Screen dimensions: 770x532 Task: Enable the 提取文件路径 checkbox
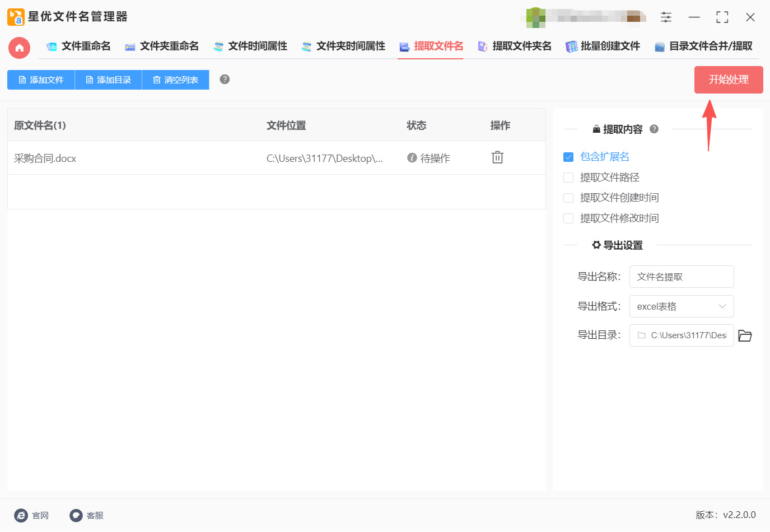click(568, 178)
